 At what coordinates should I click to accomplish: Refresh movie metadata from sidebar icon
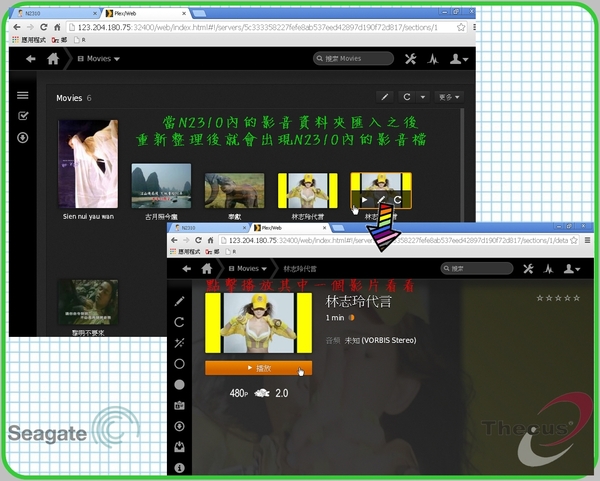179,322
